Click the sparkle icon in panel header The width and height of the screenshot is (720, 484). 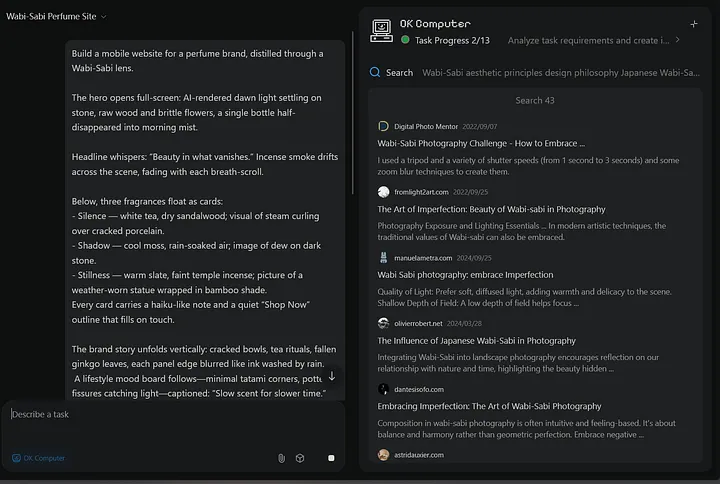[694, 24]
